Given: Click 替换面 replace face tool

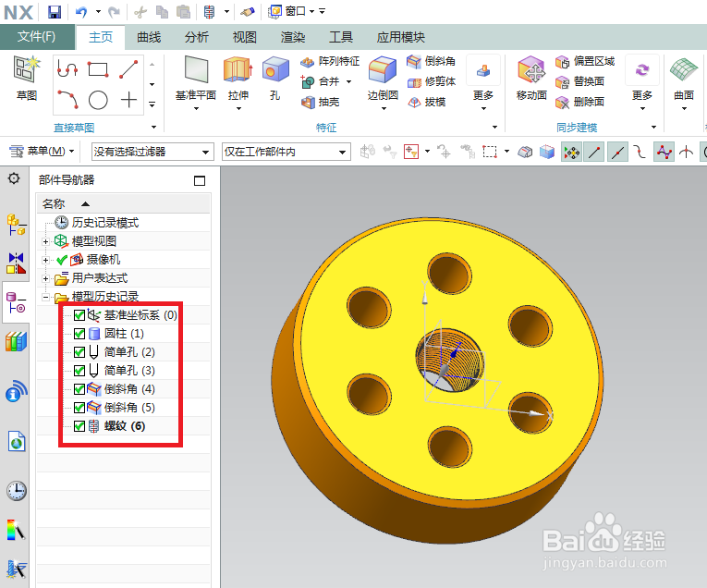Looking at the screenshot, I should click(x=579, y=82).
